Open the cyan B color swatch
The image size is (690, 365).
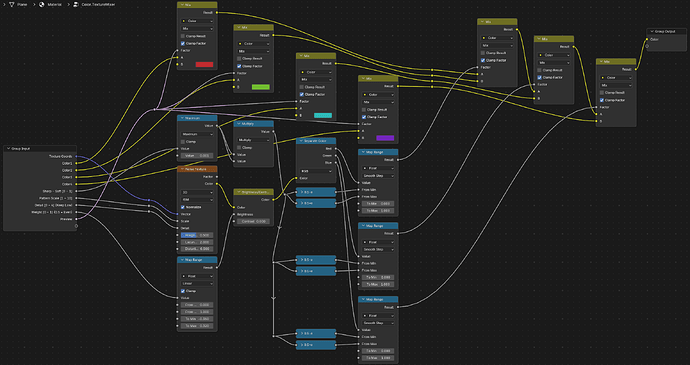click(323, 115)
